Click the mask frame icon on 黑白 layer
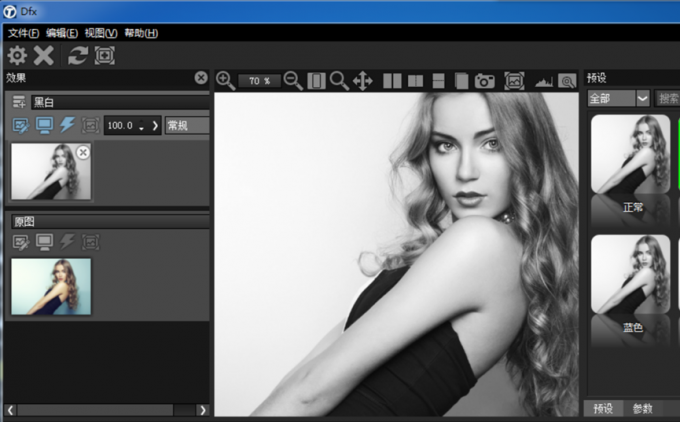 (90, 126)
